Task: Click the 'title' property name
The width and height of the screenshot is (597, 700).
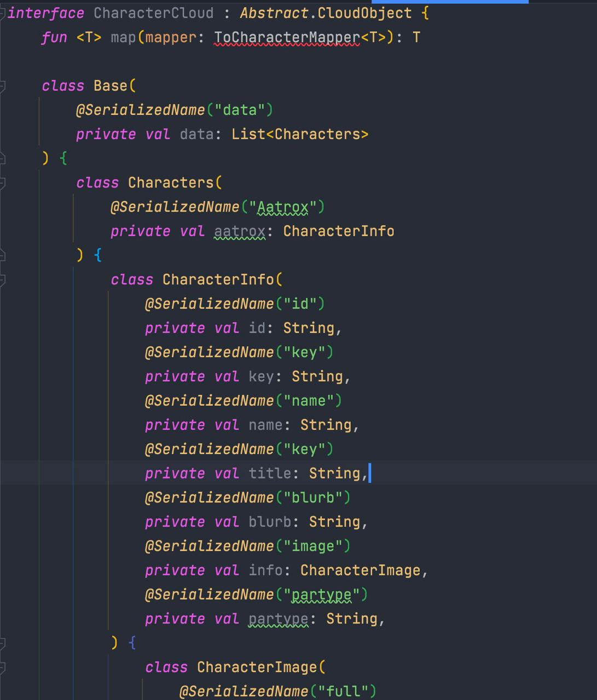Action: tap(270, 473)
